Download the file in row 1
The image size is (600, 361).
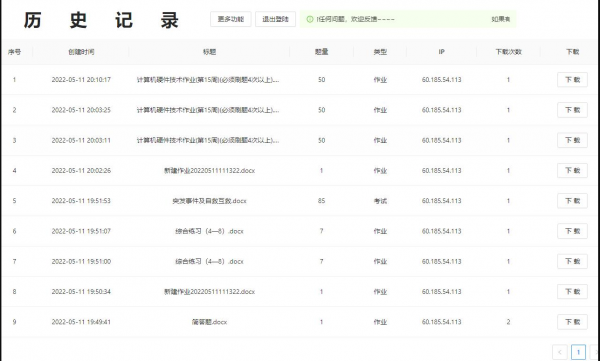pyautogui.click(x=572, y=80)
